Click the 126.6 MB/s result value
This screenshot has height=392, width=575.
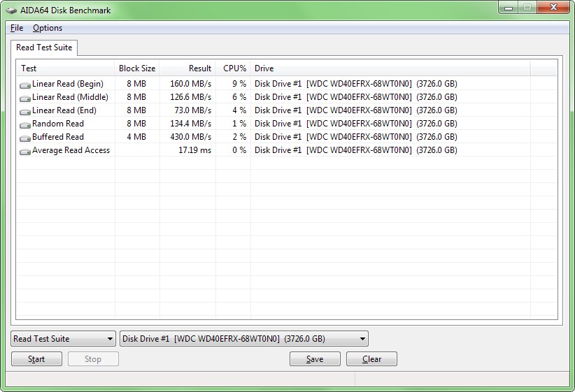(x=191, y=97)
